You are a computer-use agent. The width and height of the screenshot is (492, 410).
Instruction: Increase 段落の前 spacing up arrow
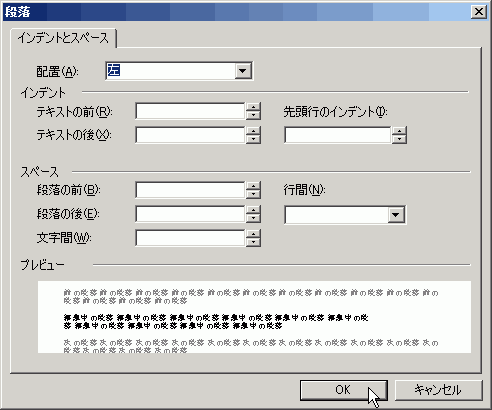click(x=253, y=186)
